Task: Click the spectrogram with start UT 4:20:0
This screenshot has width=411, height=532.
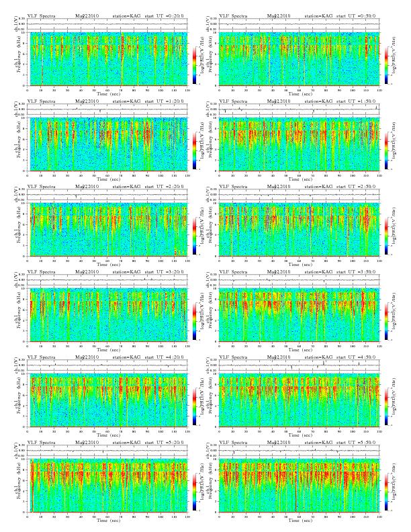Action: pos(107,400)
